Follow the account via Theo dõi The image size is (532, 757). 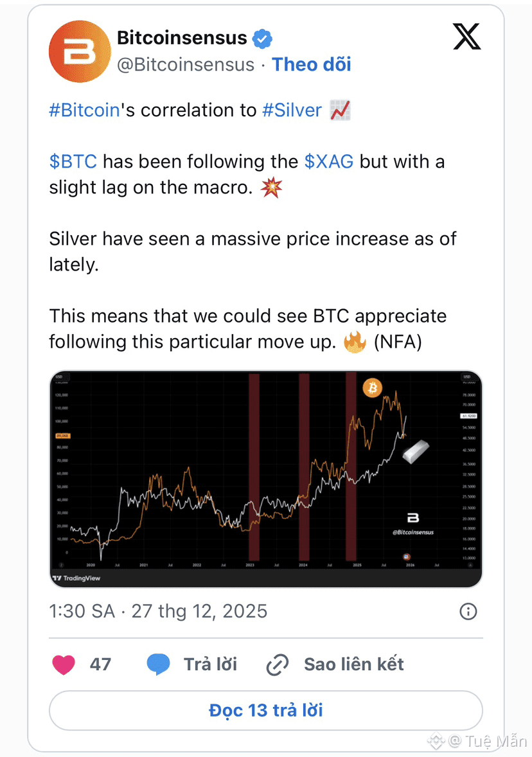point(312,65)
